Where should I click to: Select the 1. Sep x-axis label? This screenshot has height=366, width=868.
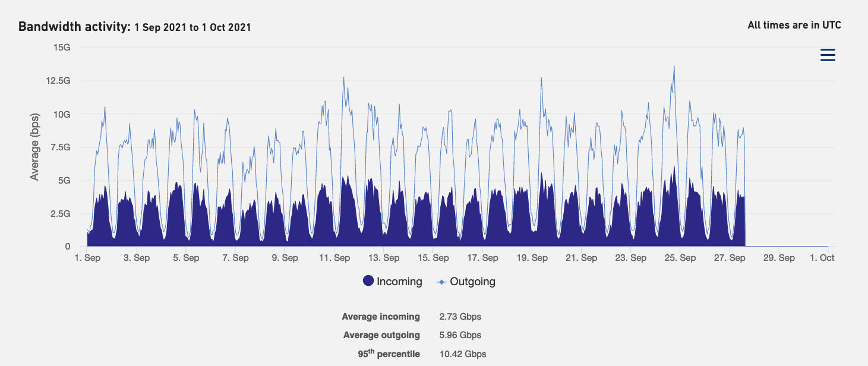tap(87, 258)
